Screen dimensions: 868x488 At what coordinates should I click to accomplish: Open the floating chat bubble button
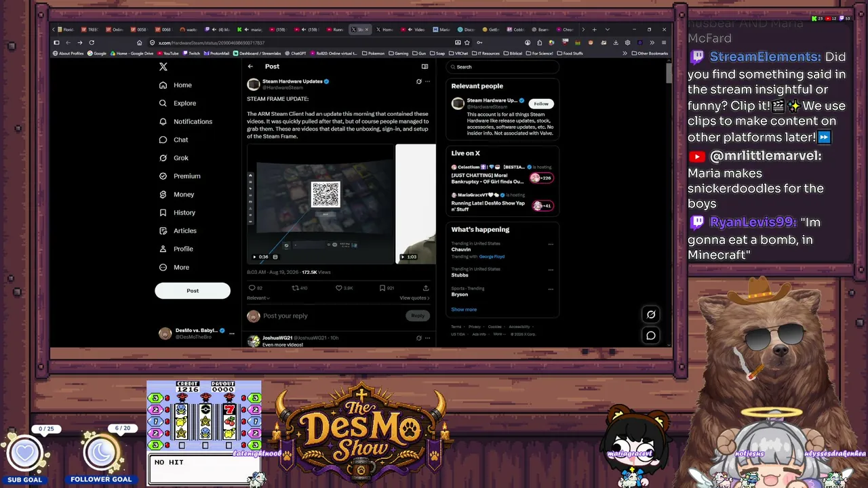pos(651,335)
